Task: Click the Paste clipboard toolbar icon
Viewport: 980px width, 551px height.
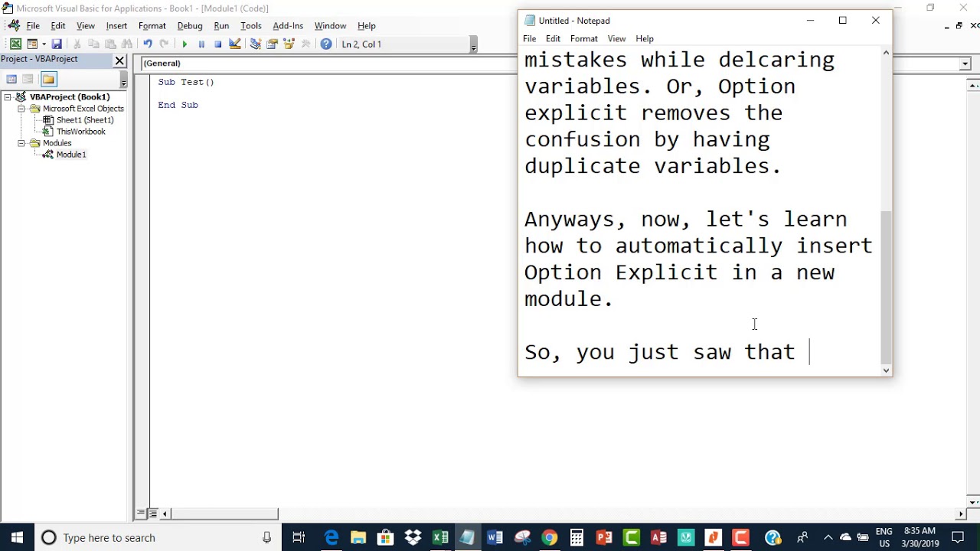Action: [x=110, y=44]
